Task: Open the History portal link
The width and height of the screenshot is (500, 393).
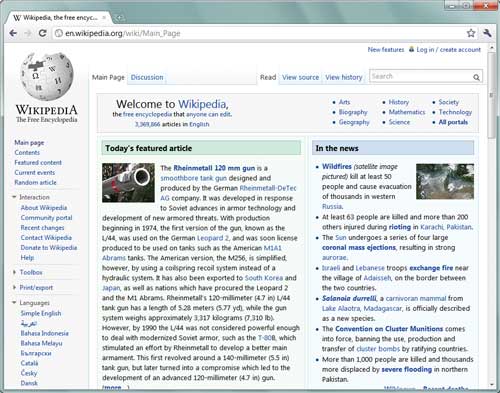Action: pyautogui.click(x=399, y=102)
